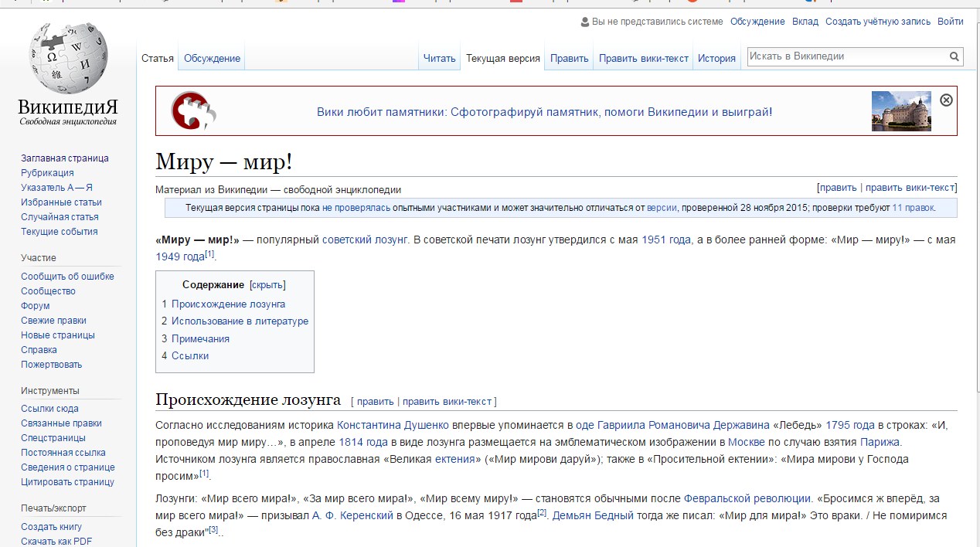Image resolution: width=980 pixels, height=547 pixels.
Task: Click the 'Войти' login link
Action: click(951, 22)
